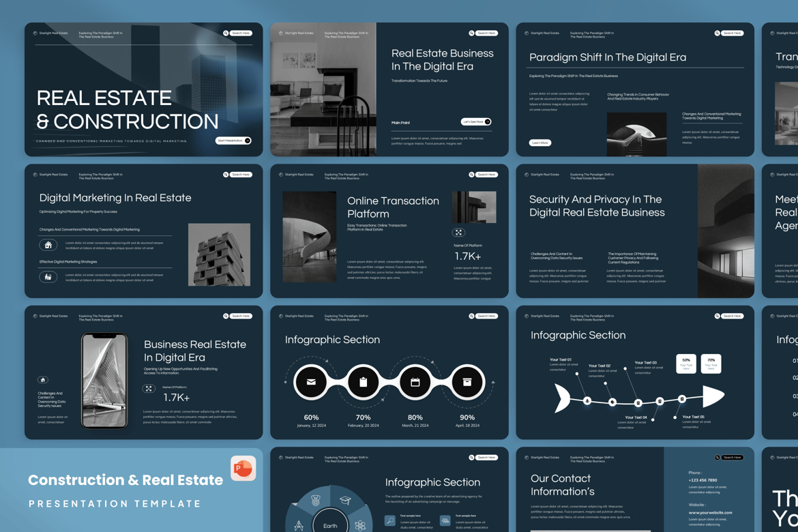The height and width of the screenshot is (532, 798).
Task: Click the Learn More button
Action: [x=540, y=143]
